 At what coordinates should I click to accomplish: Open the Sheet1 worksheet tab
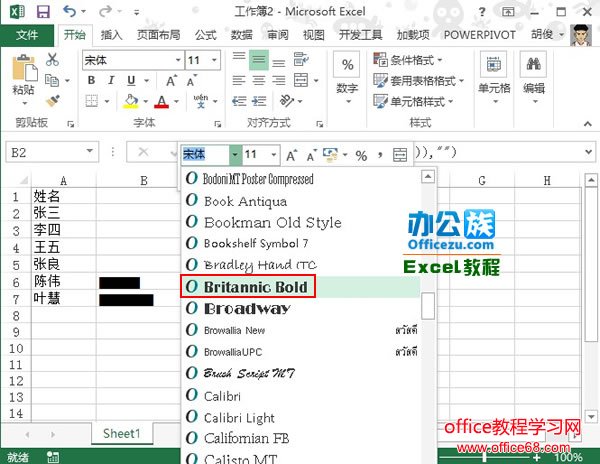(122, 433)
